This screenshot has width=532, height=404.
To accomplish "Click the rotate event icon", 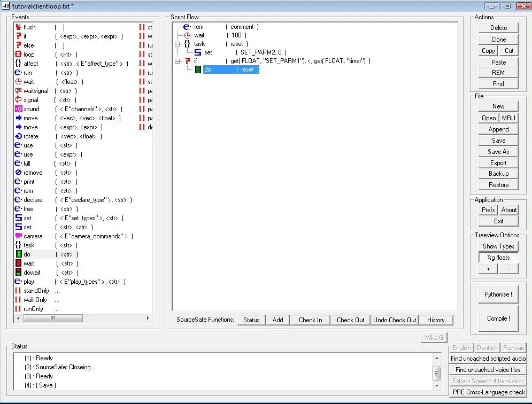I will [x=18, y=136].
